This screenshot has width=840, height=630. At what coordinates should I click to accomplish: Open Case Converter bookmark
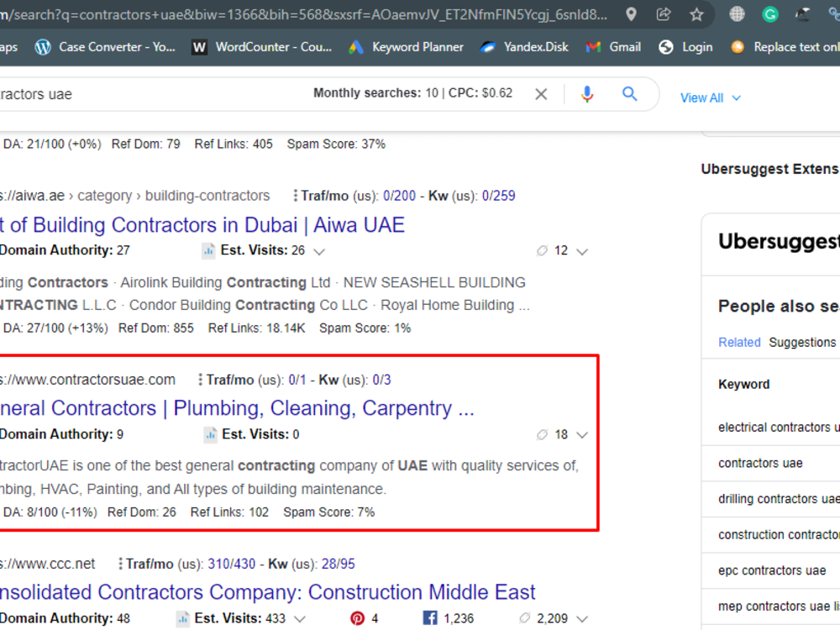(105, 47)
